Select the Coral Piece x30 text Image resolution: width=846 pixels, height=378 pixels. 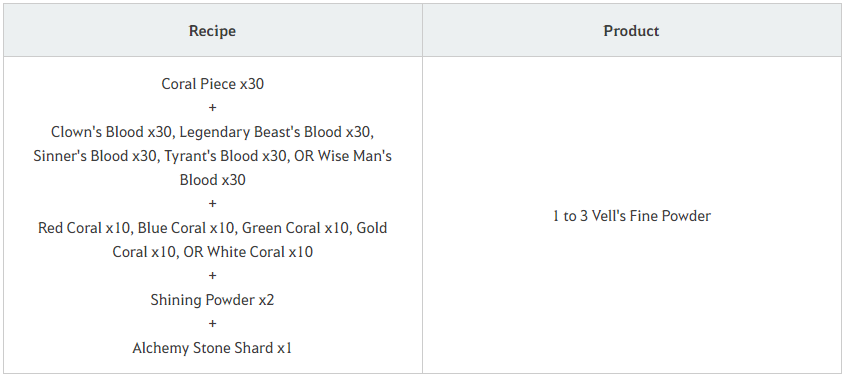(213, 84)
